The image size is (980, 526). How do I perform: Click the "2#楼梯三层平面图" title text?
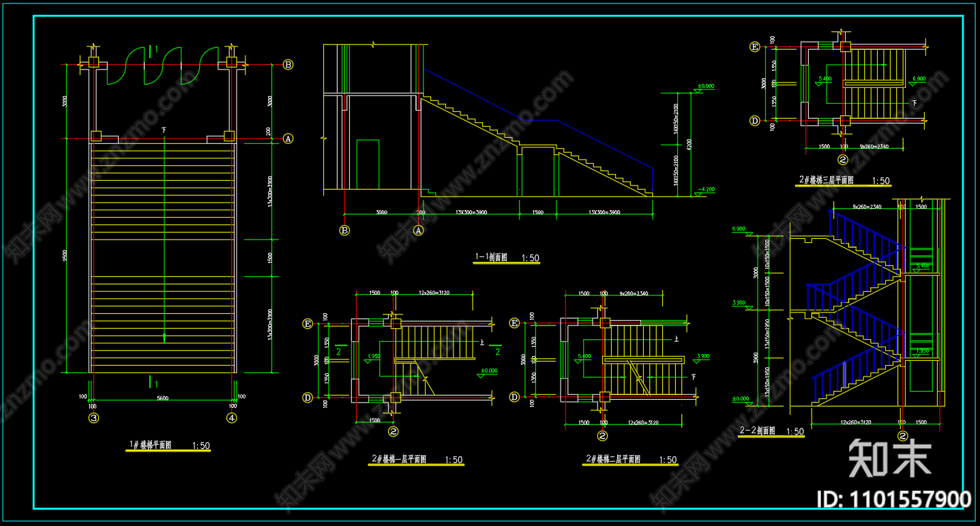(x=826, y=180)
